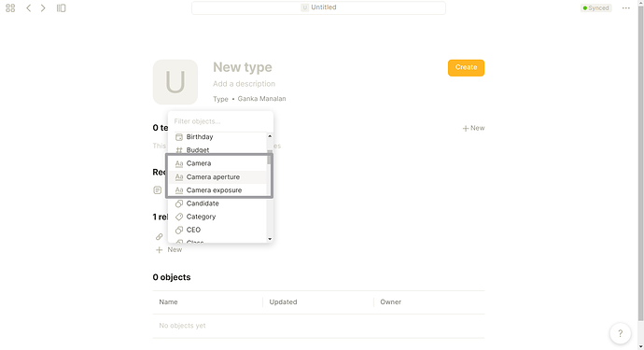Add a new template with New
The width and height of the screenshot is (644, 350).
[473, 128]
